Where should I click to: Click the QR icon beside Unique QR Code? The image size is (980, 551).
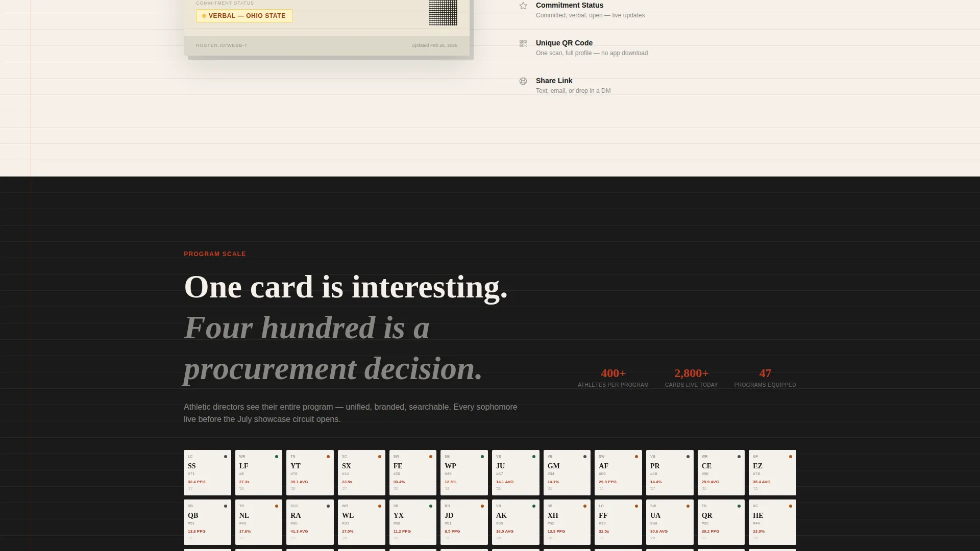pos(523,43)
